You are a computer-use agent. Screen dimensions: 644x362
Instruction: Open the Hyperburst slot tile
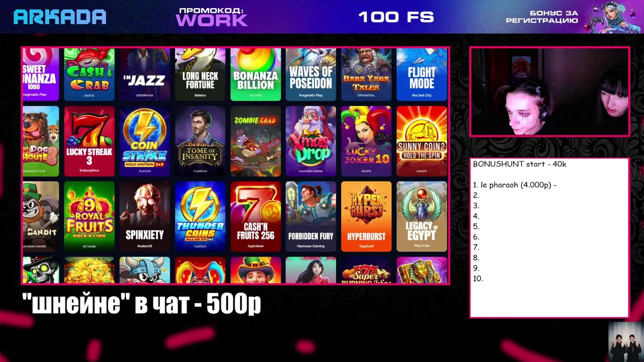tap(366, 217)
